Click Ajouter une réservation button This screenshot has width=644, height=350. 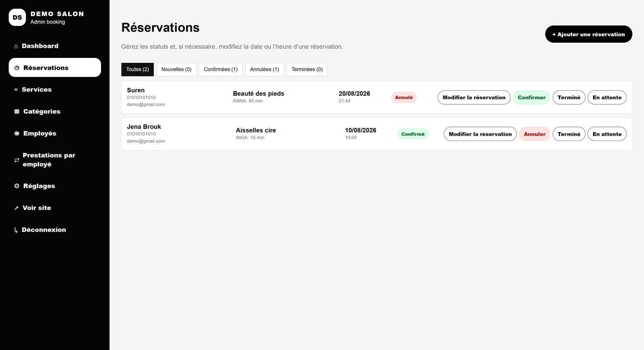pyautogui.click(x=588, y=34)
